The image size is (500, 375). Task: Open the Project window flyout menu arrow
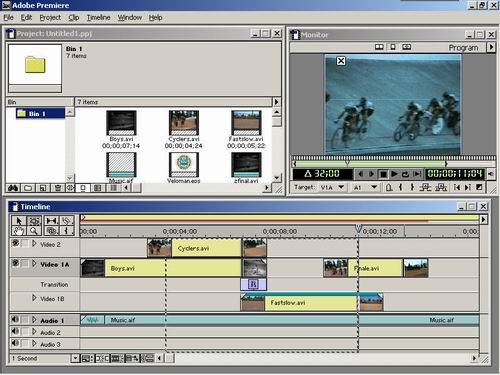coord(276,102)
